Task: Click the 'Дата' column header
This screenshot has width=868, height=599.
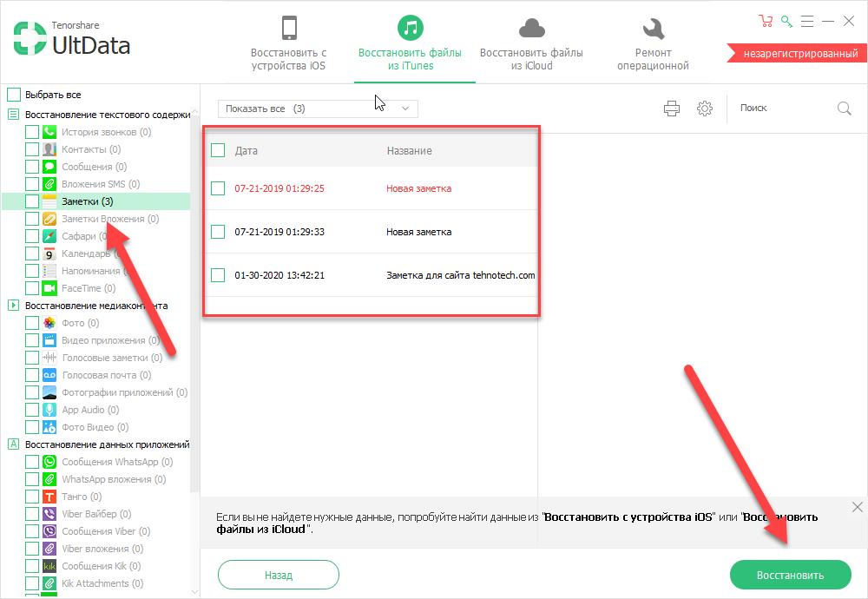Action: coord(246,150)
